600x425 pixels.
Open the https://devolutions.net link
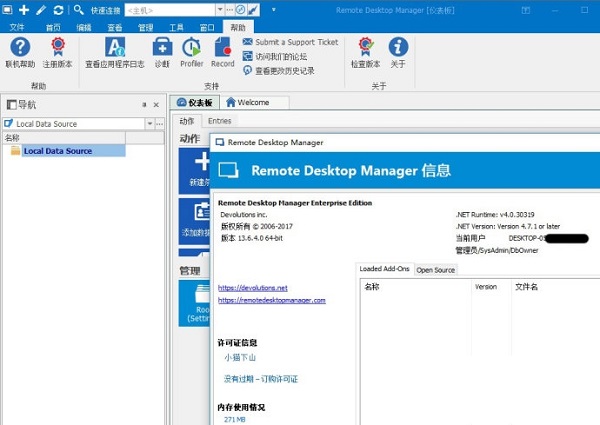(253, 288)
